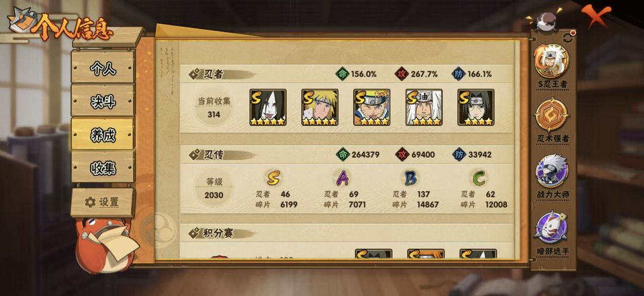Close the personal info screen
This screenshot has height=296, width=644.
tap(593, 15)
